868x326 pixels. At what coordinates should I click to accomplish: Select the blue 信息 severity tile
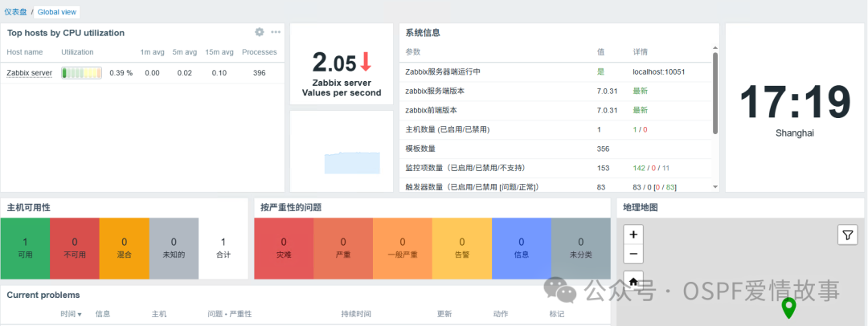[x=522, y=248]
